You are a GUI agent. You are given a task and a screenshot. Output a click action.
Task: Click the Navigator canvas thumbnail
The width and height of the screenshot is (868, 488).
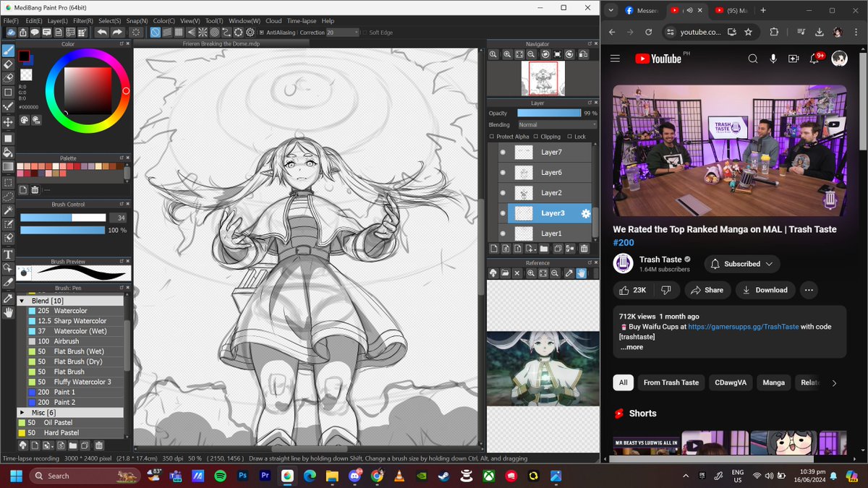(543, 78)
